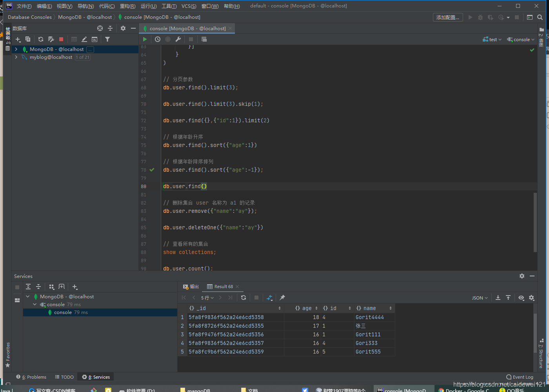Open the query history clock icon
The image size is (549, 392).
(x=158, y=39)
